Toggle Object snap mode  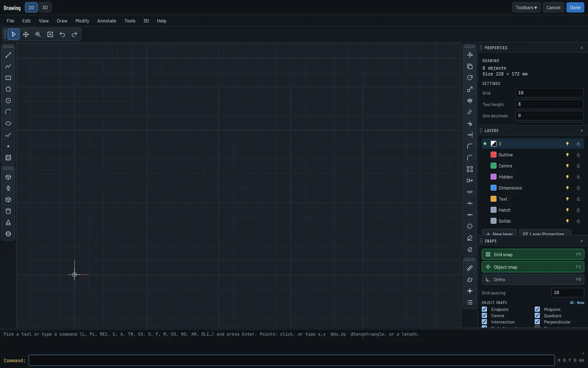pos(533,267)
